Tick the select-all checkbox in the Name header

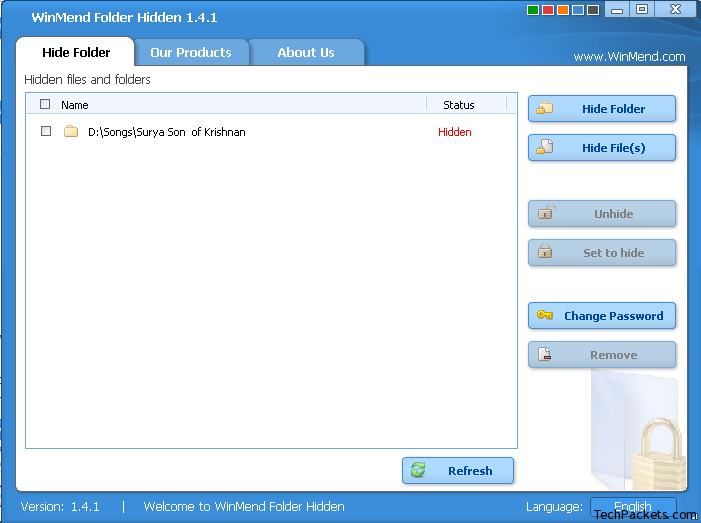[45, 104]
